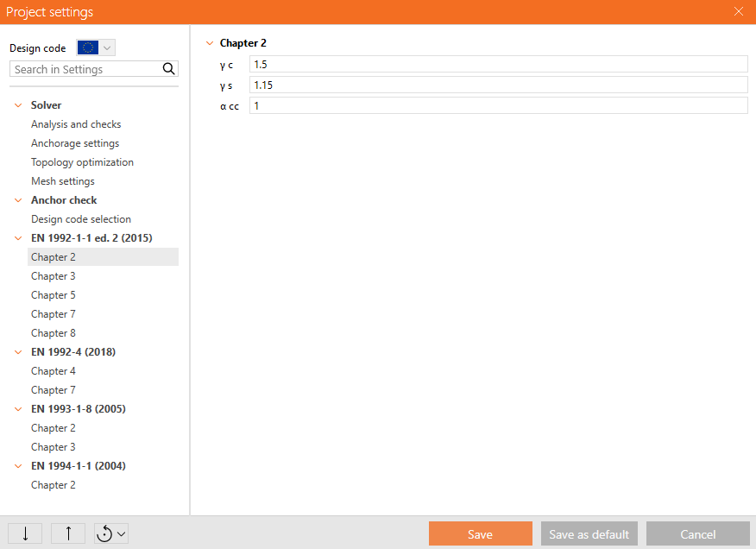
Task: Click Save as default button
Action: click(589, 533)
